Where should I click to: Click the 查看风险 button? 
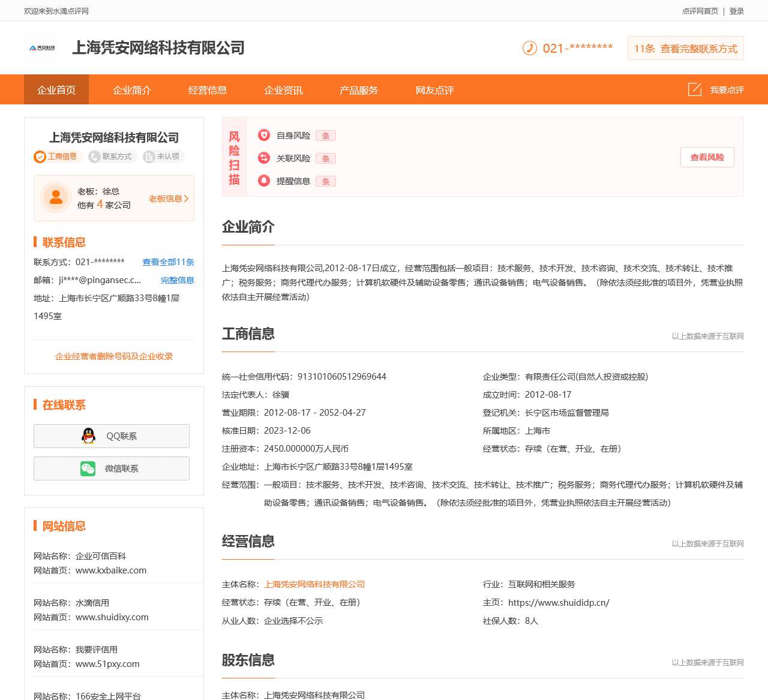pyautogui.click(x=707, y=157)
